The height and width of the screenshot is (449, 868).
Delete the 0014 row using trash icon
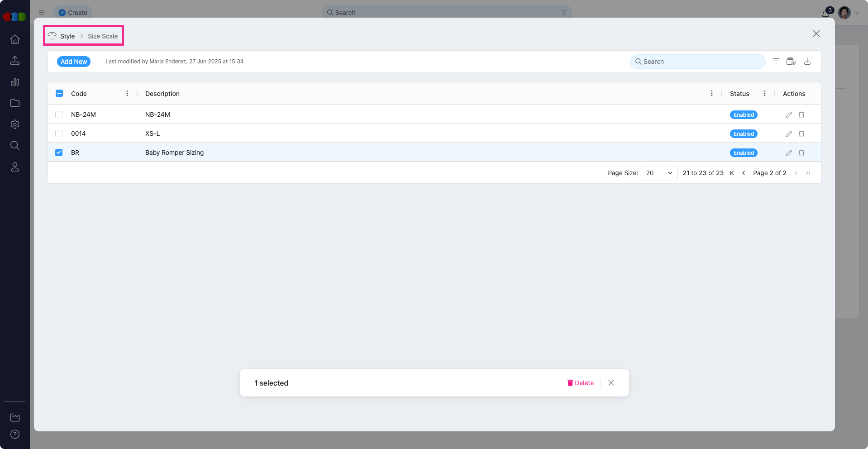click(x=801, y=134)
